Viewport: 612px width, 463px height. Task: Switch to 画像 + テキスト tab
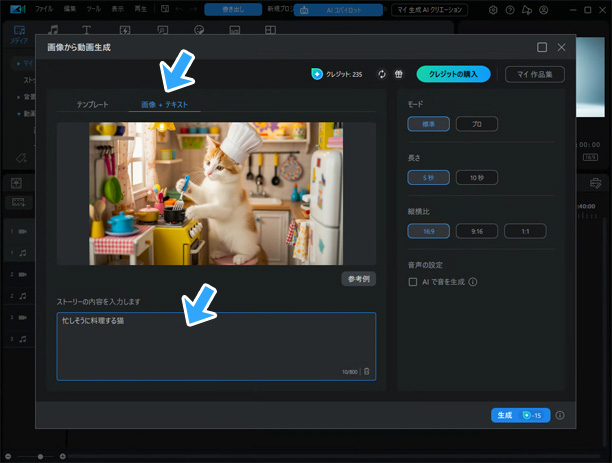[164, 104]
